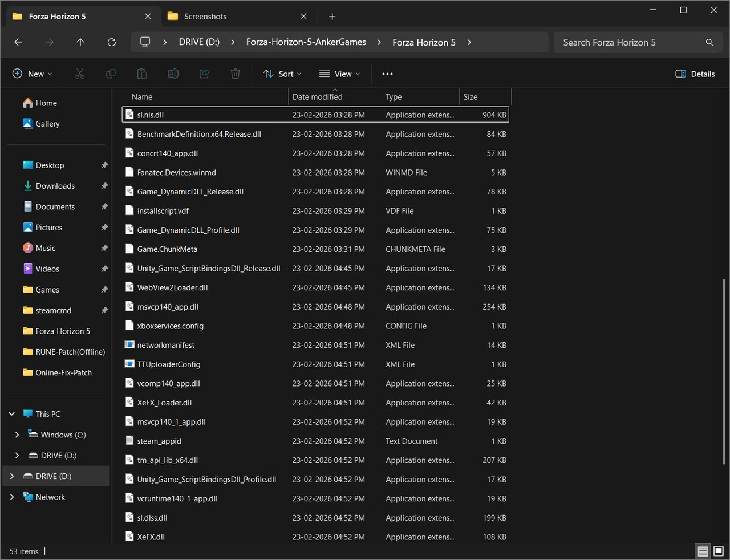This screenshot has width=730, height=560.
Task: Switch to details list view in status bar
Action: click(x=703, y=551)
